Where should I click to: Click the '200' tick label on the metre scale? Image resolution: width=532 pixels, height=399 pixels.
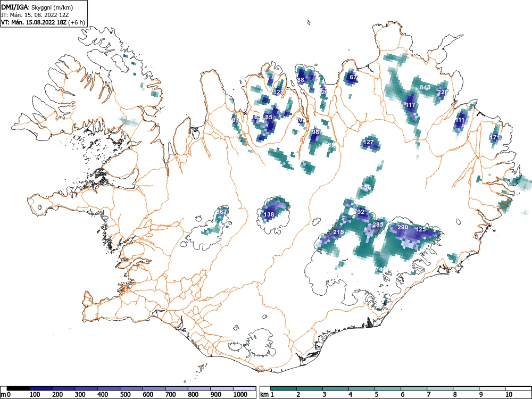tap(57, 394)
